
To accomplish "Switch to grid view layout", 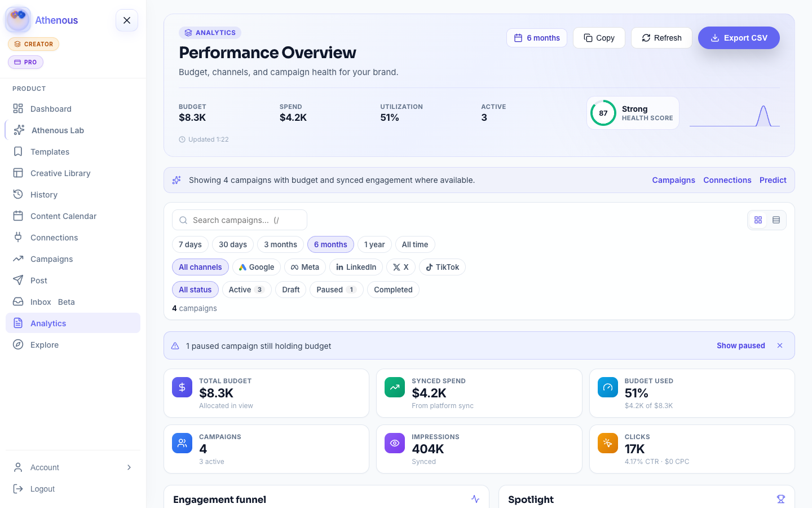I will pyautogui.click(x=758, y=220).
